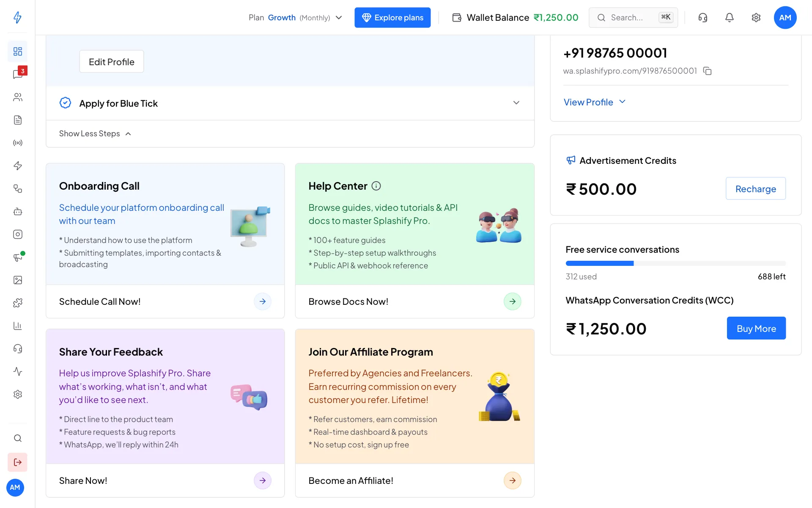Click the Schedule Call Now arrow
The height and width of the screenshot is (508, 812).
[x=263, y=301]
